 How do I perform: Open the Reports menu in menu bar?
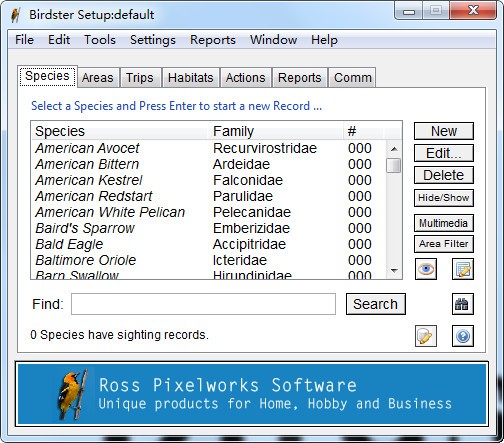213,40
